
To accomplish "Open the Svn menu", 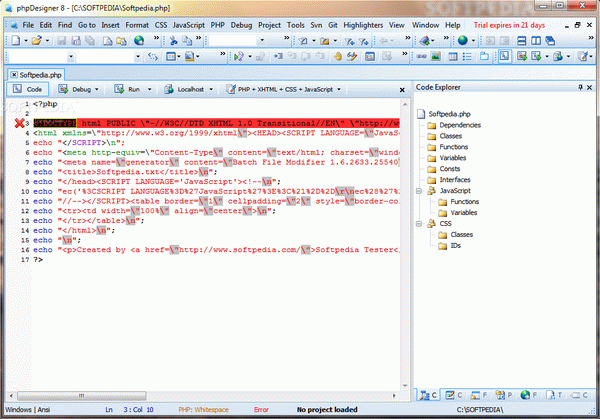I will coord(316,25).
